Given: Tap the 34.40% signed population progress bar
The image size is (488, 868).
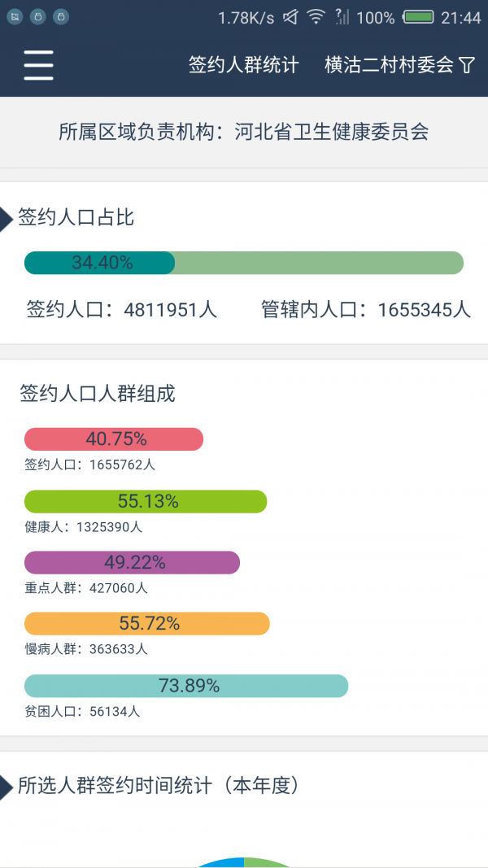Looking at the screenshot, I should click(243, 263).
